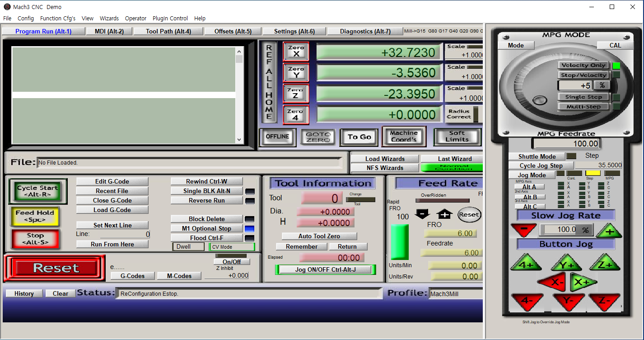Screen dimensions: 644x340
Task: Toggle M1 Optional Stop
Action: 206,228
